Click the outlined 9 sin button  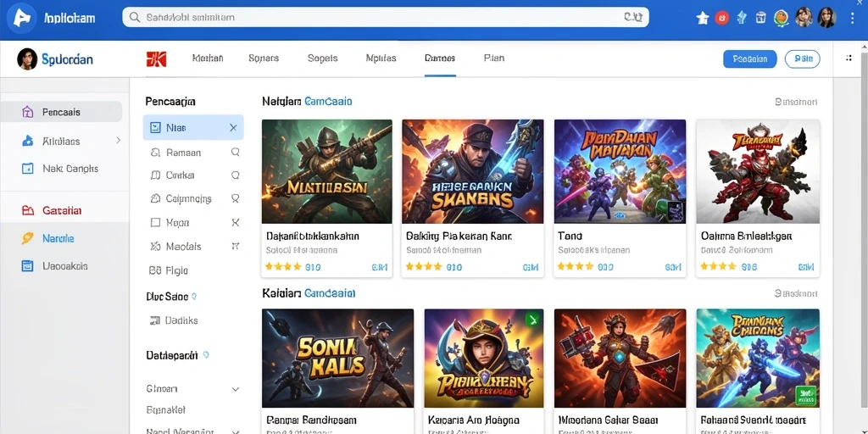pos(803,58)
